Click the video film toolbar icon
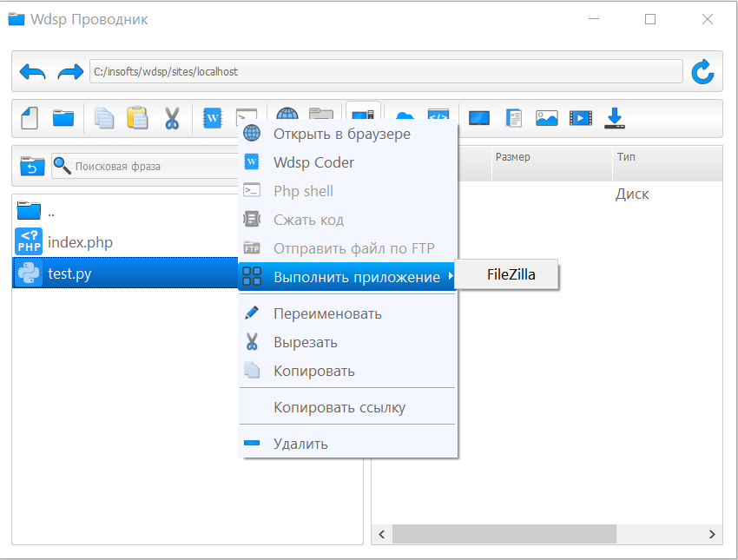This screenshot has width=738, height=560. (581, 118)
